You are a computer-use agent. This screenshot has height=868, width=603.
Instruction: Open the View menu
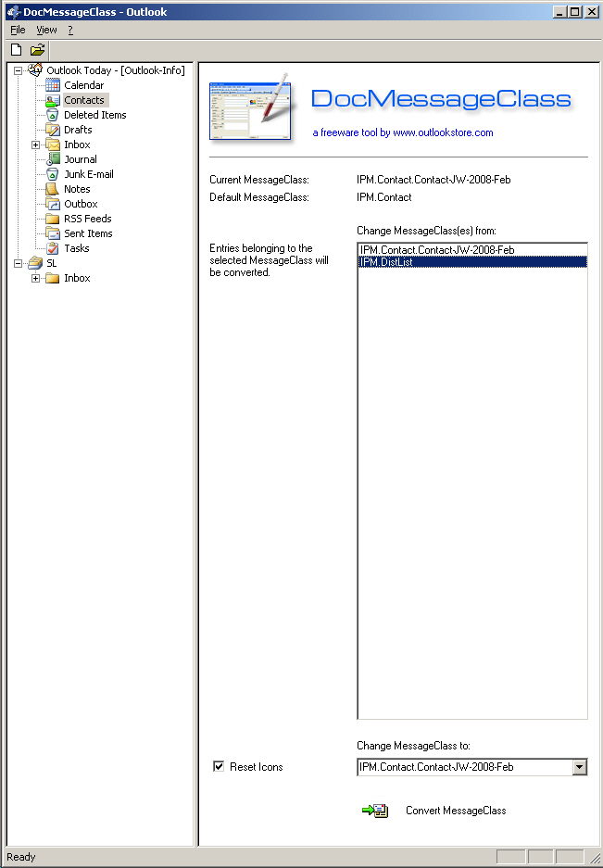point(46,30)
